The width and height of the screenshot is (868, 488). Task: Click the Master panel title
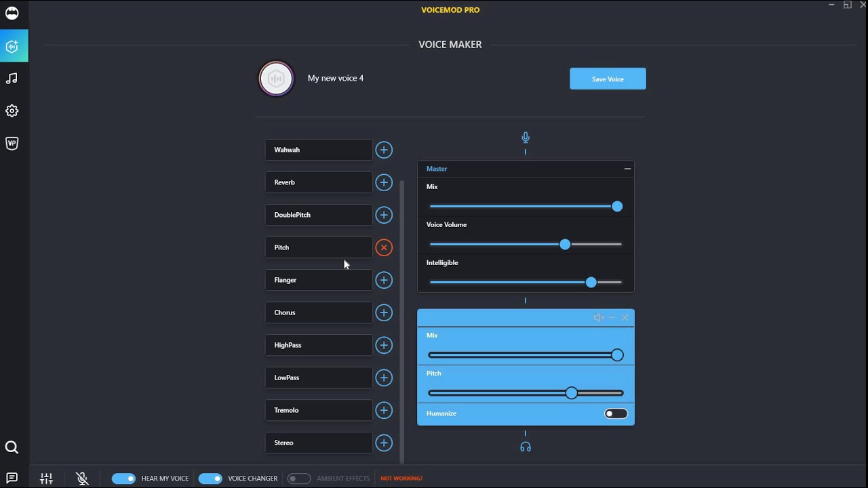pos(437,169)
